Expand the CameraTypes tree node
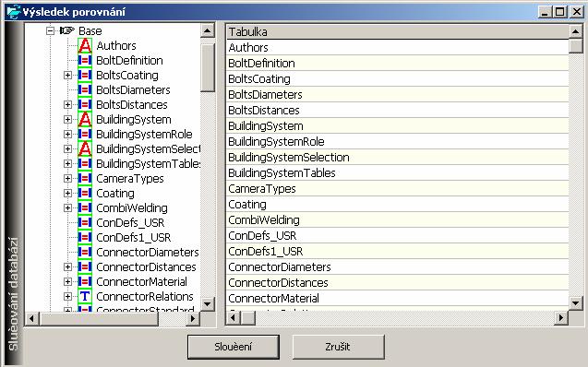Image resolution: width=588 pixels, height=367 pixels. (67, 178)
